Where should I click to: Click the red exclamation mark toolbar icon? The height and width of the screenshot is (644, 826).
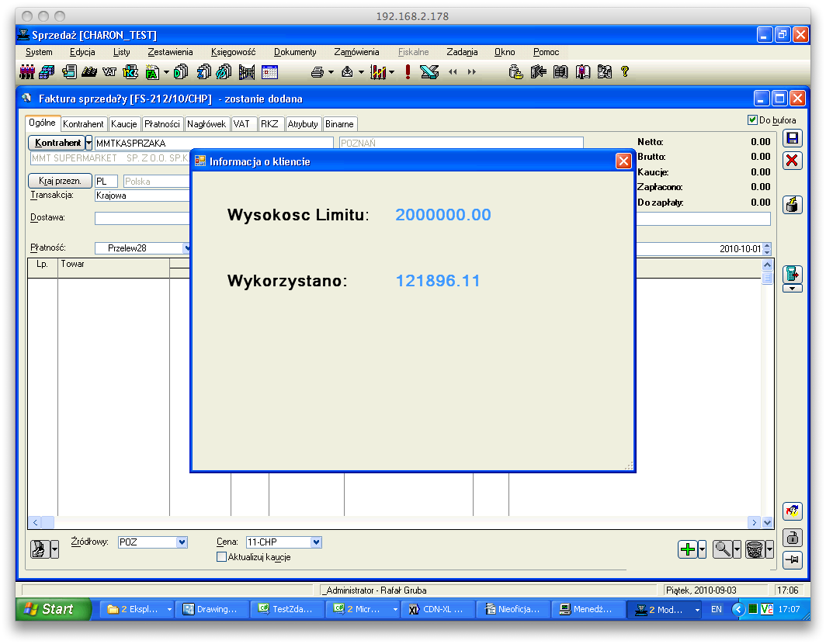(x=408, y=72)
